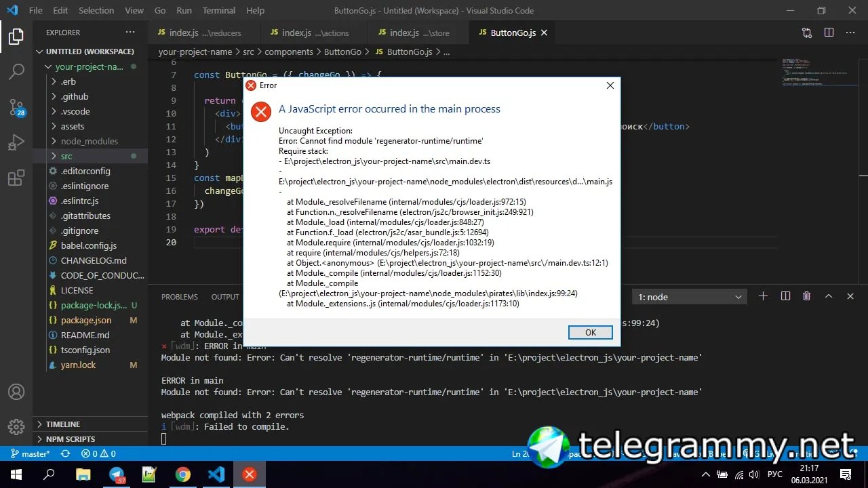Split the editor to the right
868x488 pixels.
pyautogui.click(x=829, y=33)
